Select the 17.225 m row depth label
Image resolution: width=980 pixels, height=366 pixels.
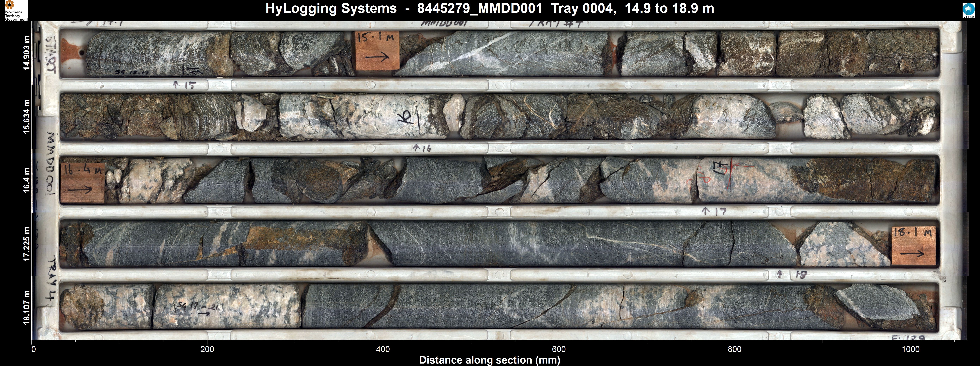[x=26, y=244]
